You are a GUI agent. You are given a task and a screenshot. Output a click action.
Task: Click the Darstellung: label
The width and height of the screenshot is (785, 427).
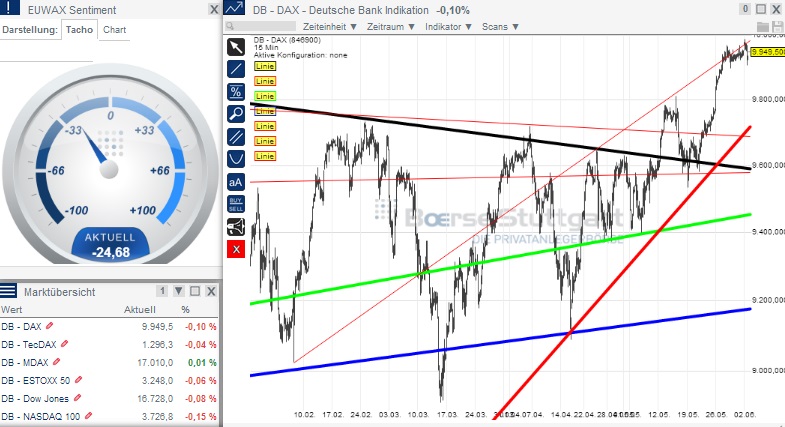click(30, 30)
